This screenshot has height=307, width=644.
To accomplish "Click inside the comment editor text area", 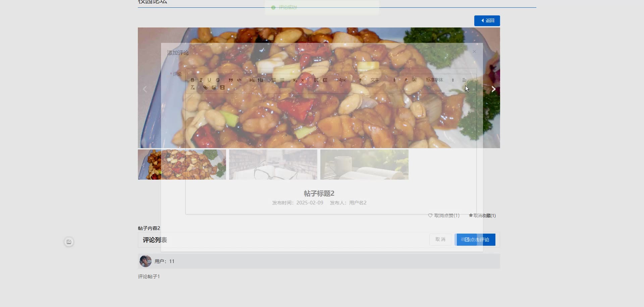I will coord(331,153).
